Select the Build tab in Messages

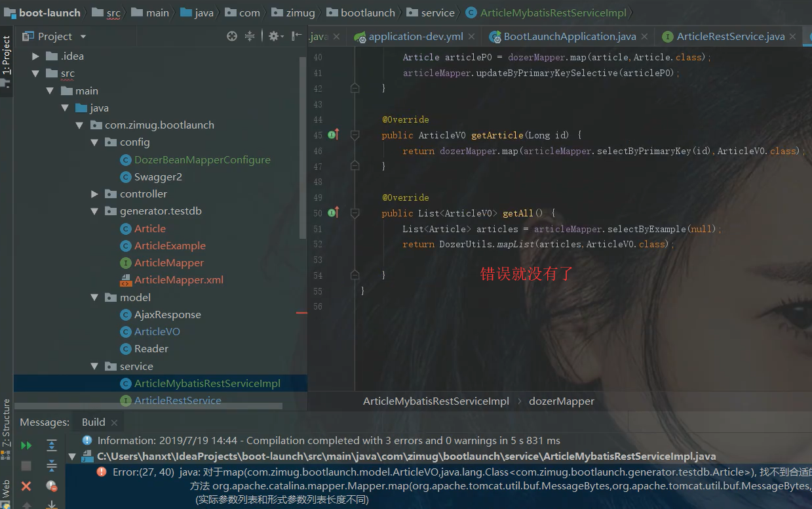(94, 422)
